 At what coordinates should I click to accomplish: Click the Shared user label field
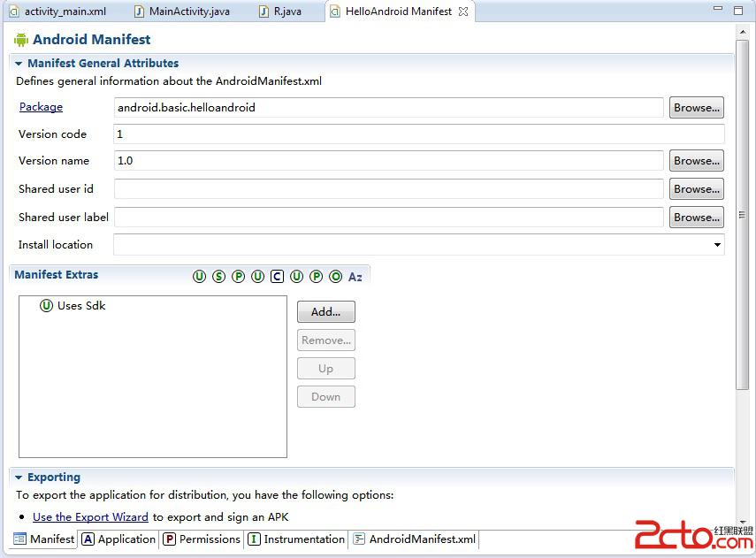tap(388, 218)
